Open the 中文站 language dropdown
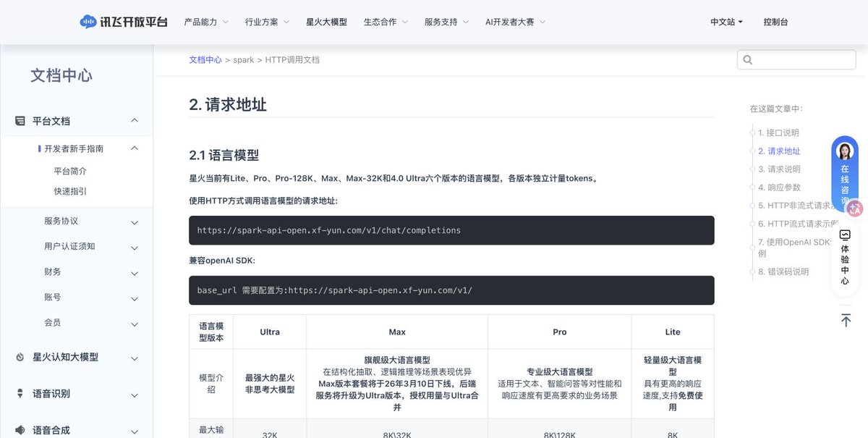 coord(726,22)
